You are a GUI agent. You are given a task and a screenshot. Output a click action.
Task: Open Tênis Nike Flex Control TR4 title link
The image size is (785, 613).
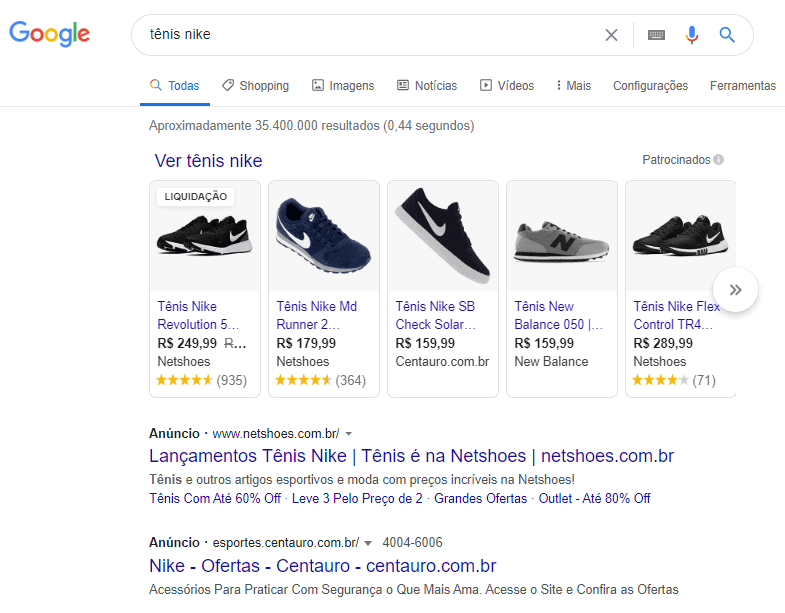click(x=676, y=316)
